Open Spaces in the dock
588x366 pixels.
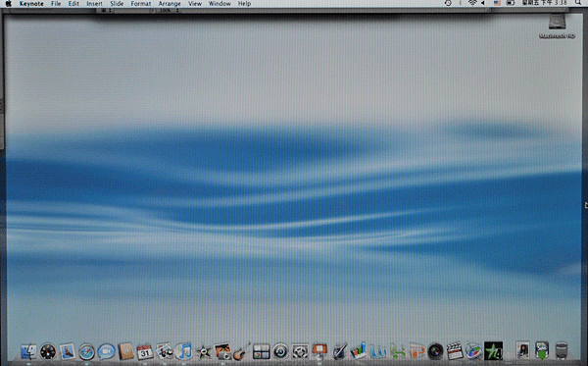click(x=262, y=351)
